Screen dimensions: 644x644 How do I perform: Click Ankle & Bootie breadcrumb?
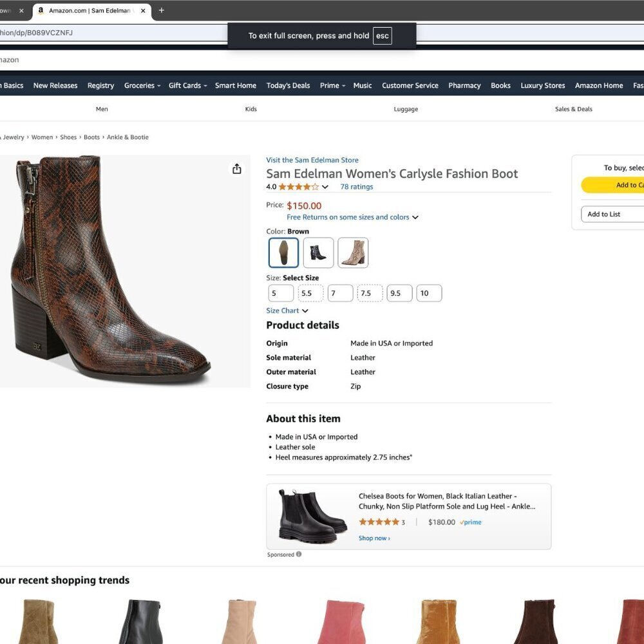tap(128, 137)
